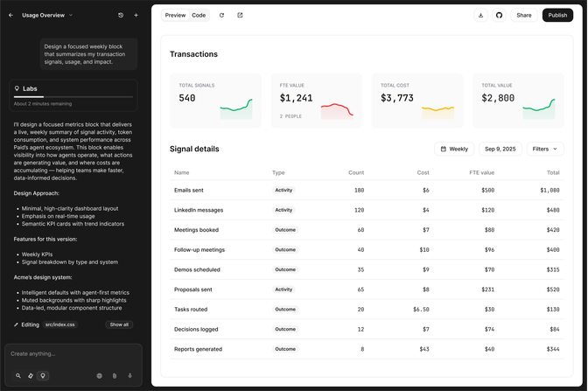Click the FTE Value red sparkline chart
Viewport: 588px width, 391px height.
click(x=337, y=111)
